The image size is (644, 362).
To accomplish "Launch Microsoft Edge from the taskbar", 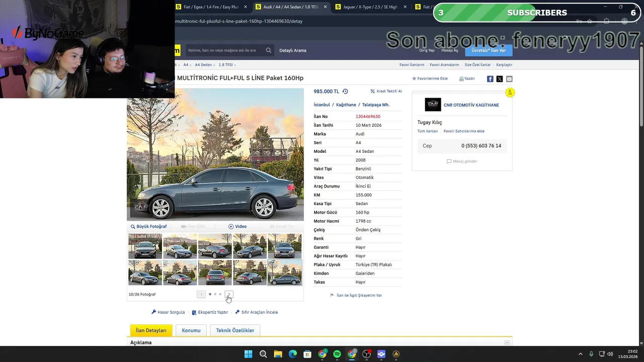I will [x=293, y=354].
